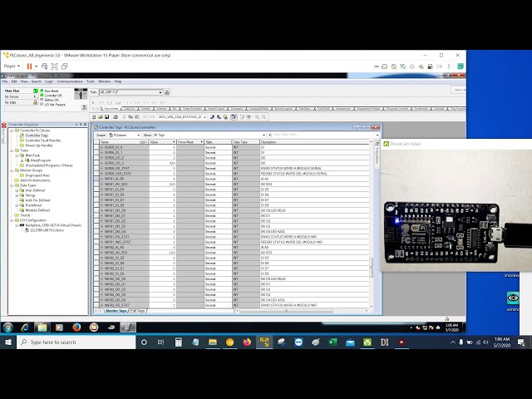532x399 pixels.
Task: Open the pause button dropdown arrow
Action: coord(37,66)
